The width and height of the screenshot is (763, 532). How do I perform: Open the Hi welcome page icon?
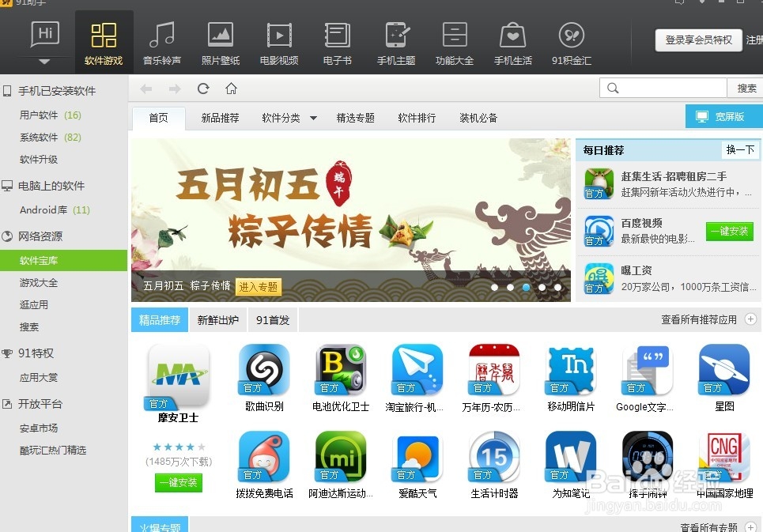[x=45, y=35]
